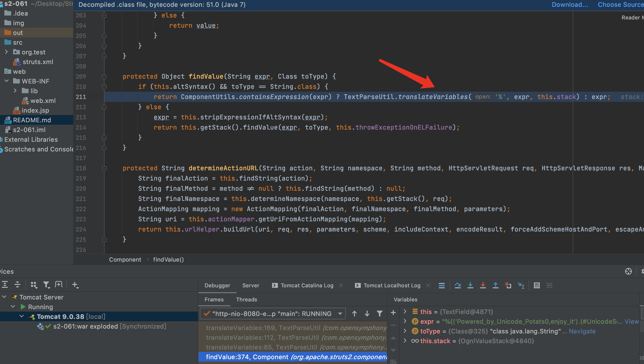Expand the lib folder

[15, 91]
